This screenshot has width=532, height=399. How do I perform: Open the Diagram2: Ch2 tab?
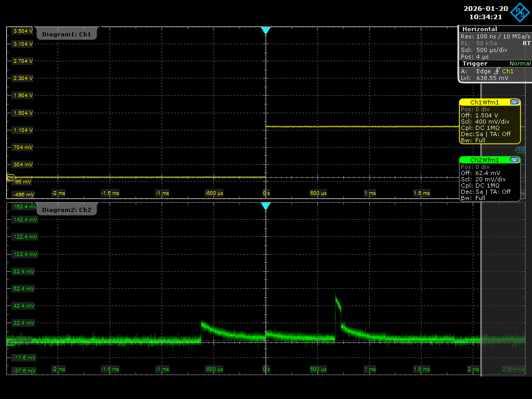(66, 210)
